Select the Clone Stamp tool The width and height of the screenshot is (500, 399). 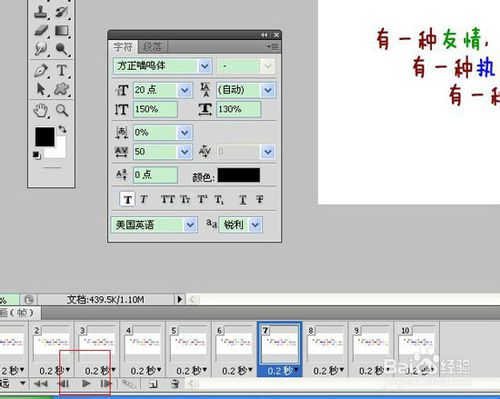tap(41, 12)
